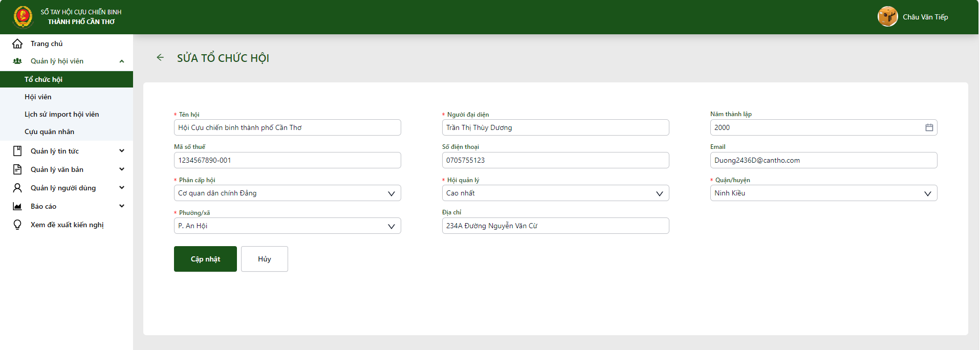Collapse the Quản lý hội viên menu
Viewport: 980px width, 350px height.
pos(122,61)
